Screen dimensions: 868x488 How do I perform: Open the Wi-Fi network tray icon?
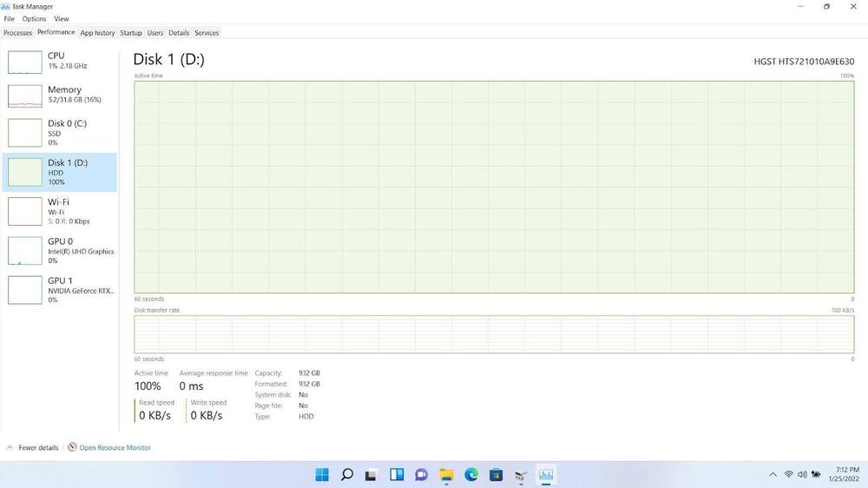pos(788,475)
